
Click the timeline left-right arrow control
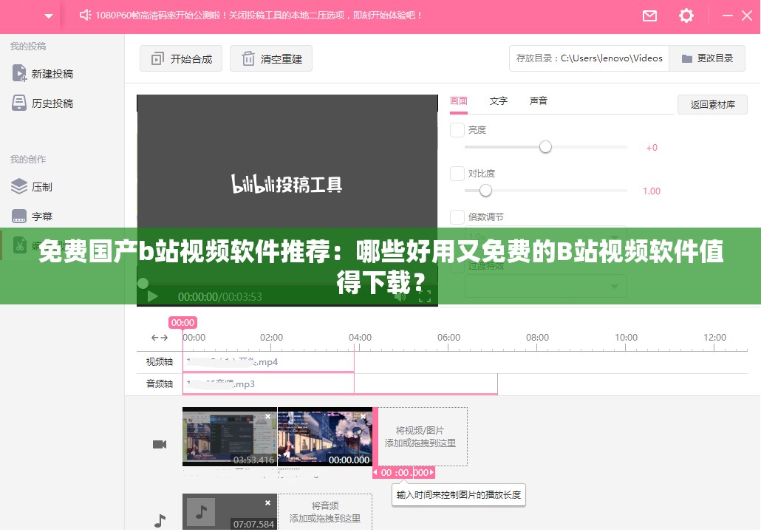(159, 338)
